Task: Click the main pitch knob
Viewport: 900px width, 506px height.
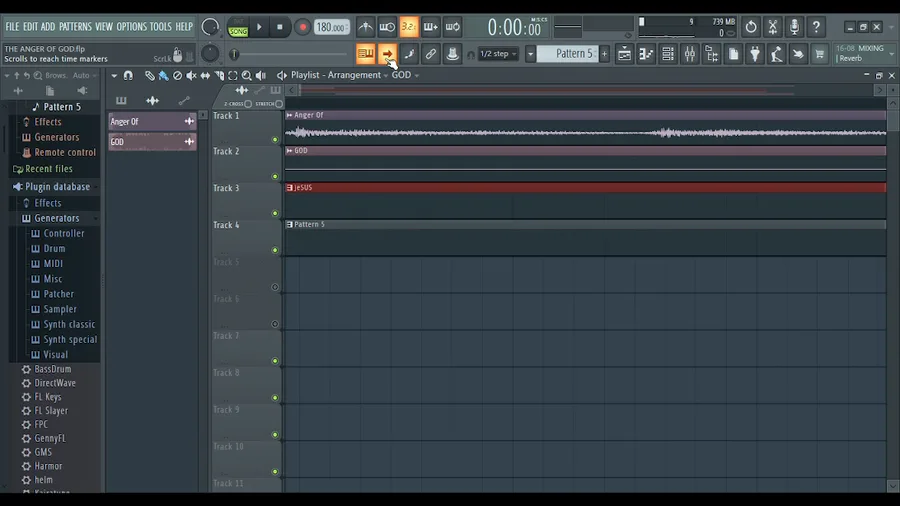Action: tap(210, 54)
